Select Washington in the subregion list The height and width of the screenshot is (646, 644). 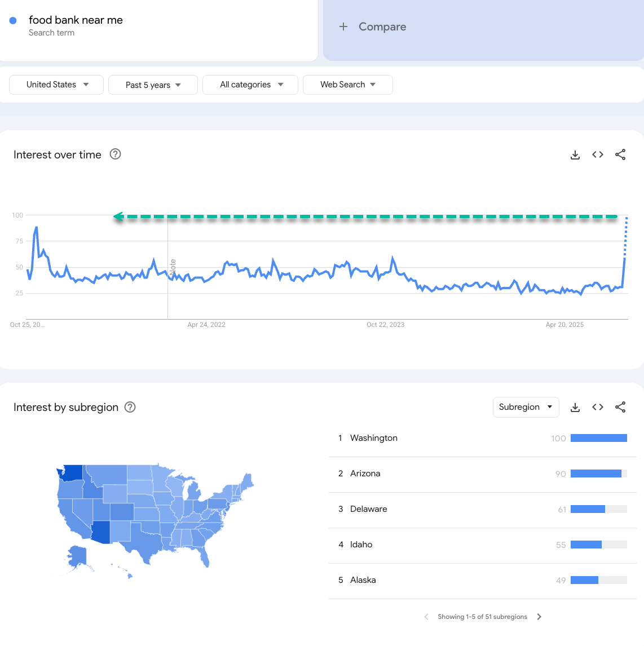click(373, 438)
